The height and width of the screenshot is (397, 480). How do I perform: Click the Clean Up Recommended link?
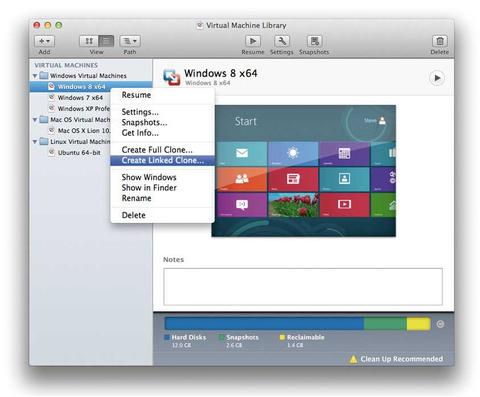point(401,359)
